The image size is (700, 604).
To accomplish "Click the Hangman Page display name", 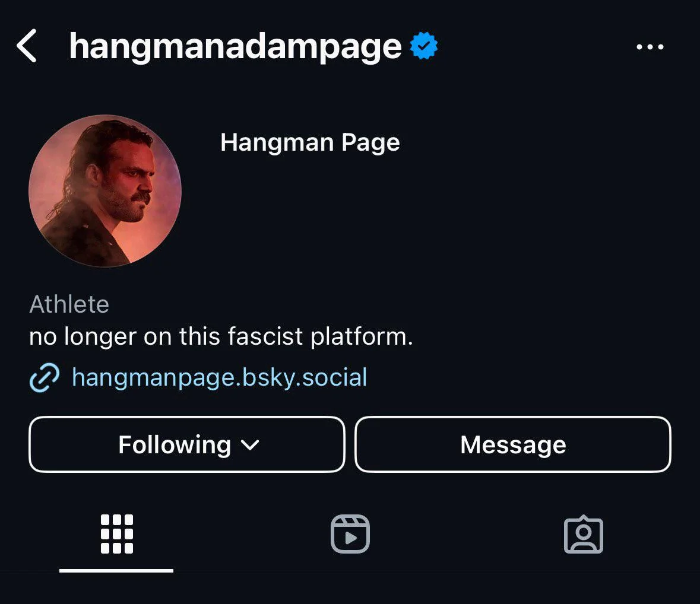I will pos(310,143).
